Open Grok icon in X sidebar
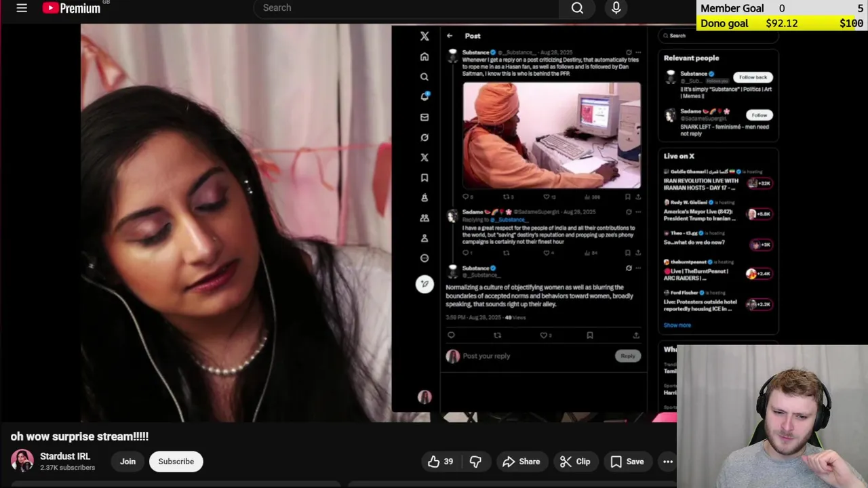This screenshot has width=868, height=488. (425, 137)
